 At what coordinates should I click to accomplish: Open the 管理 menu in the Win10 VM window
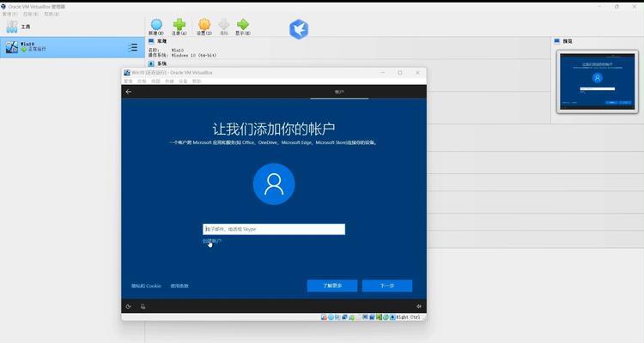pyautogui.click(x=129, y=81)
